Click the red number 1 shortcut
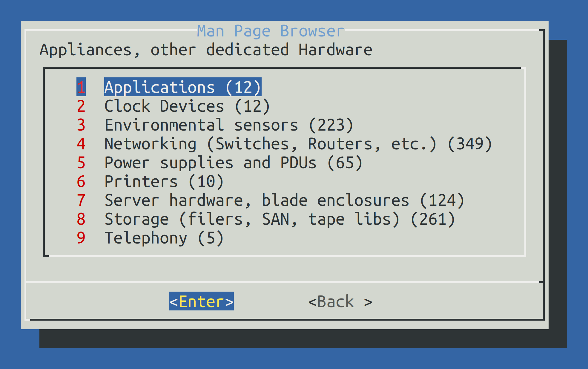The width and height of the screenshot is (588, 369). 80,87
